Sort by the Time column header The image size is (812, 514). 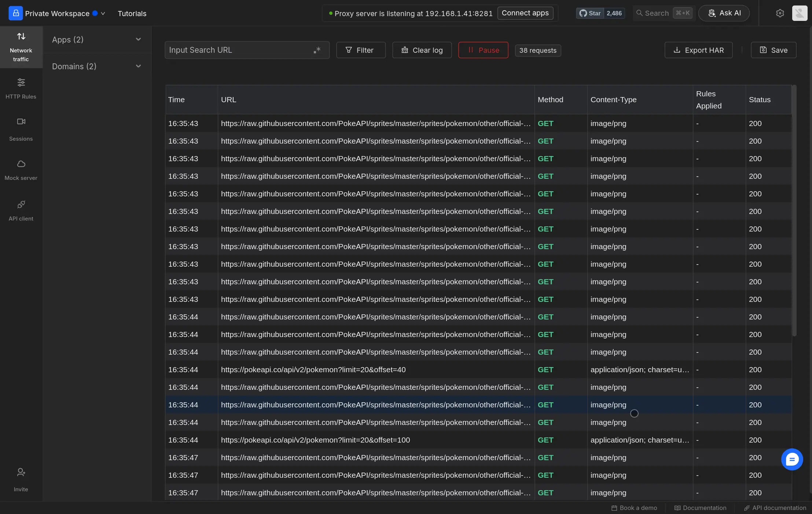(x=192, y=100)
